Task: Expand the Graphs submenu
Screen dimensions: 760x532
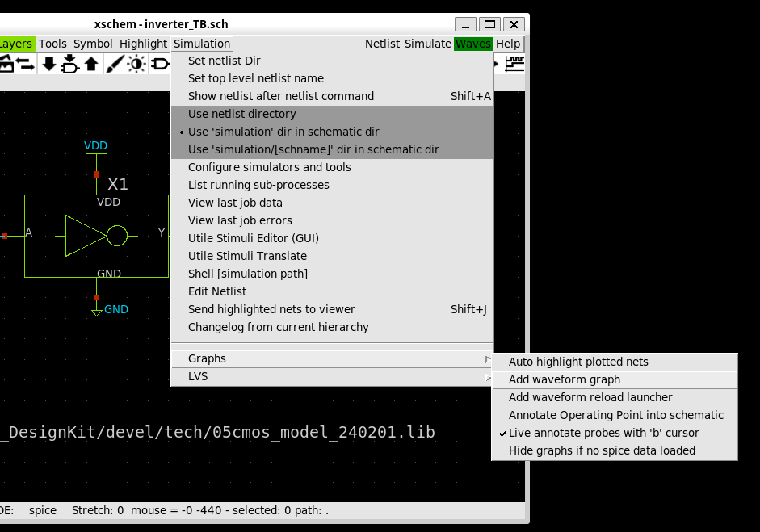Action: tap(333, 358)
